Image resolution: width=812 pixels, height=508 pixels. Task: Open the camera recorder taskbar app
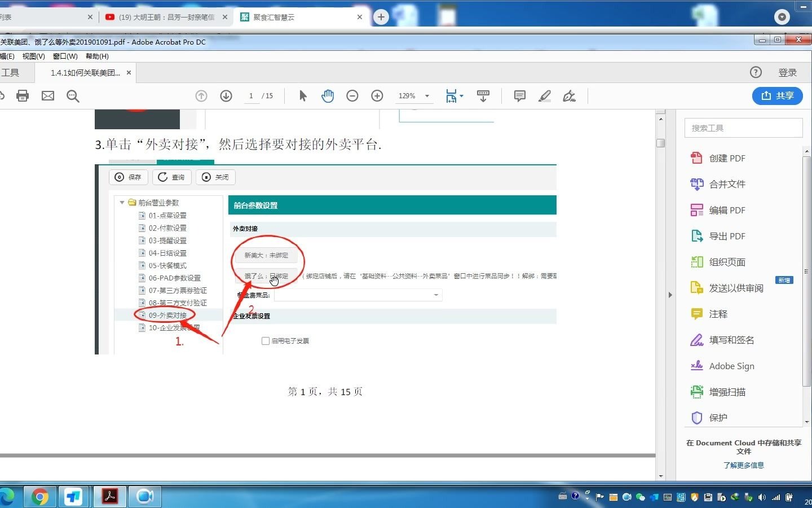tap(145, 497)
